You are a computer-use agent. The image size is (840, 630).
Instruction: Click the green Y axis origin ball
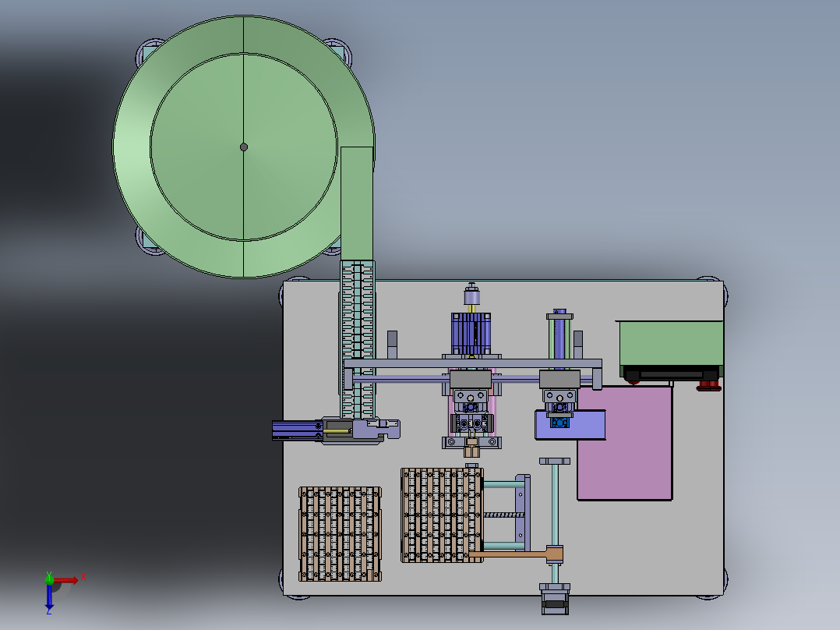click(x=49, y=579)
